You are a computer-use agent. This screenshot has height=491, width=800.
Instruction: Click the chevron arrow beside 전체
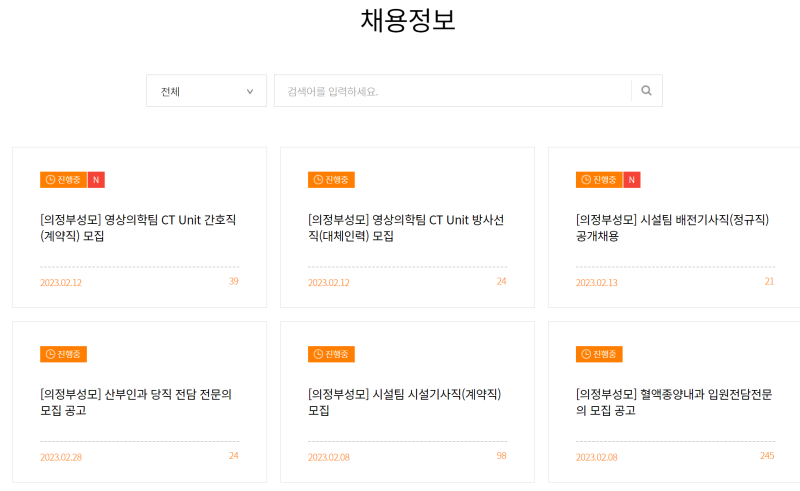coord(250,91)
